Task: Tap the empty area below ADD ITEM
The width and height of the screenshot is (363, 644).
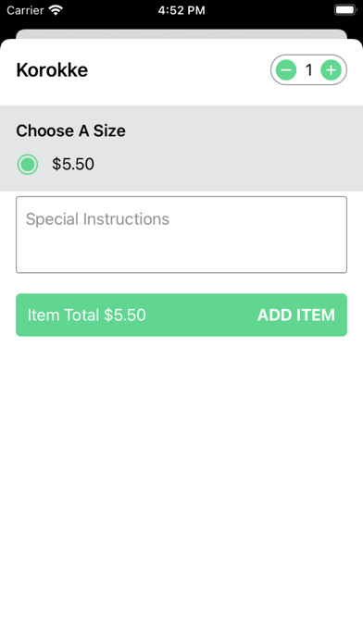Action: coord(181,489)
